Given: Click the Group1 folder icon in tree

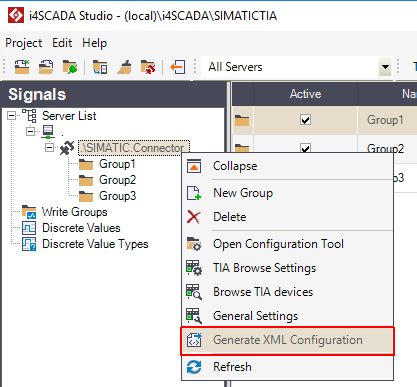Looking at the screenshot, I should pyautogui.click(x=86, y=164).
